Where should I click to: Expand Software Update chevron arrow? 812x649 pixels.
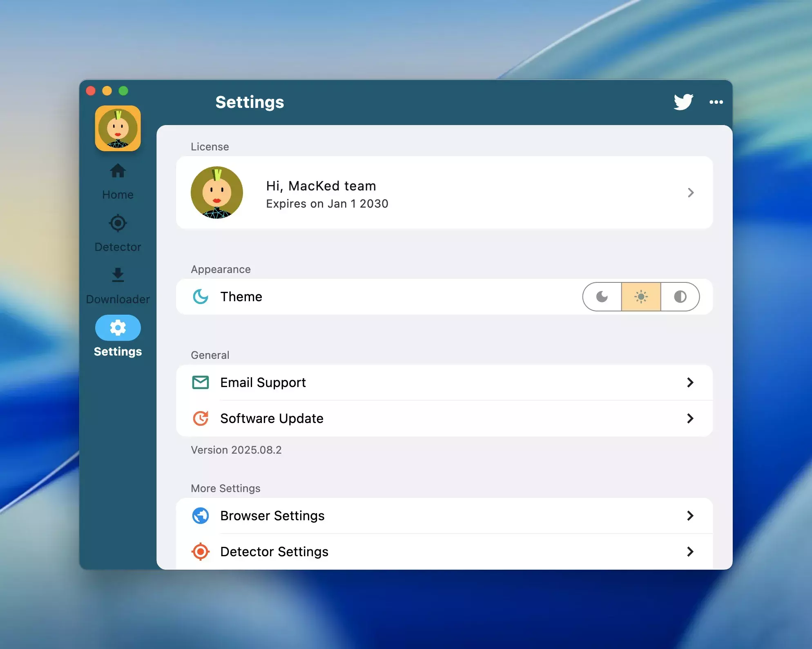point(690,418)
